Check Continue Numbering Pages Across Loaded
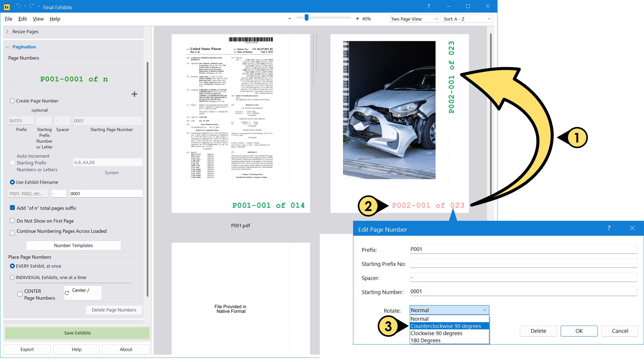 [x=12, y=233]
